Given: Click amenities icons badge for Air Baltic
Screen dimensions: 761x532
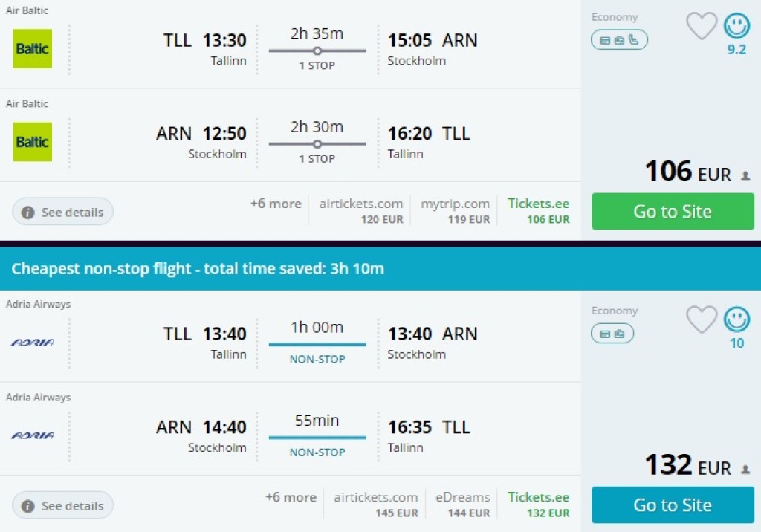Looking at the screenshot, I should point(619,40).
